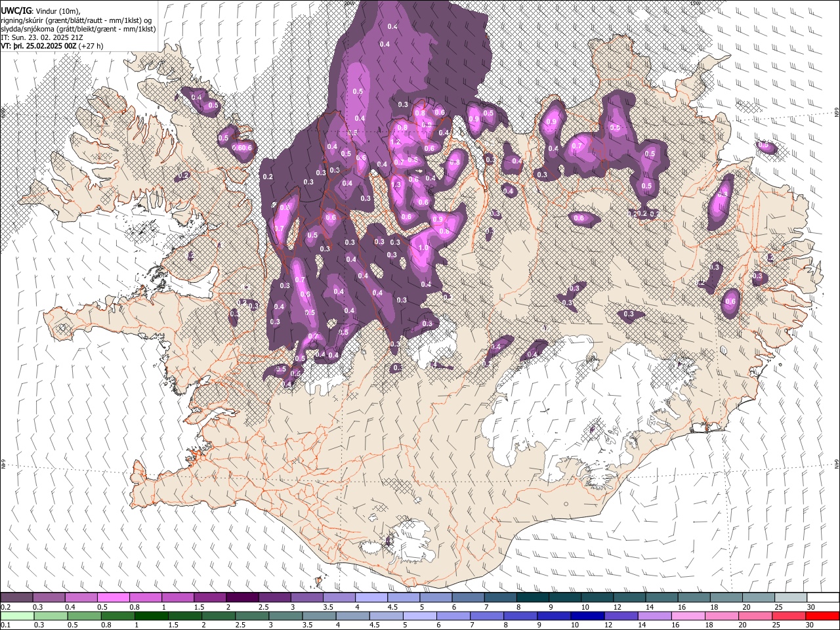Click the 'VT: þri. 25.02.2025 00Z' valid time
Image resolution: width=840 pixels, height=630 pixels.
39,46
